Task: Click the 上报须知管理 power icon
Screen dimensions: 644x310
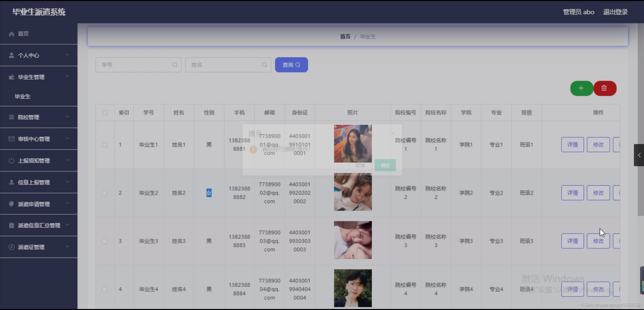Action: pos(11,160)
